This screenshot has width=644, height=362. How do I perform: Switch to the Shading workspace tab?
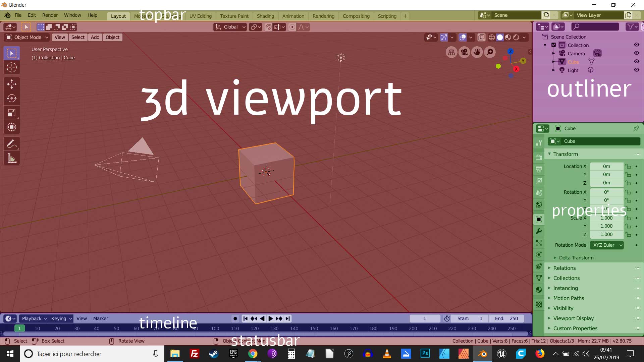click(x=265, y=16)
